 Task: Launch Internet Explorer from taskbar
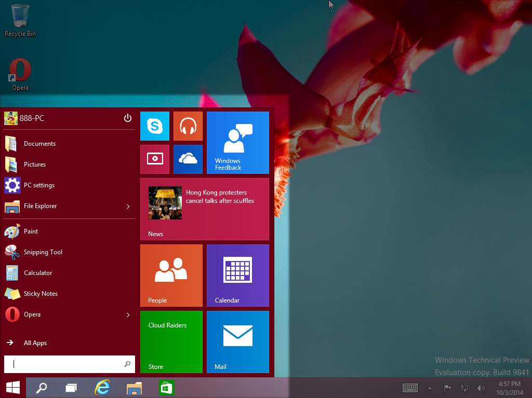[102, 388]
